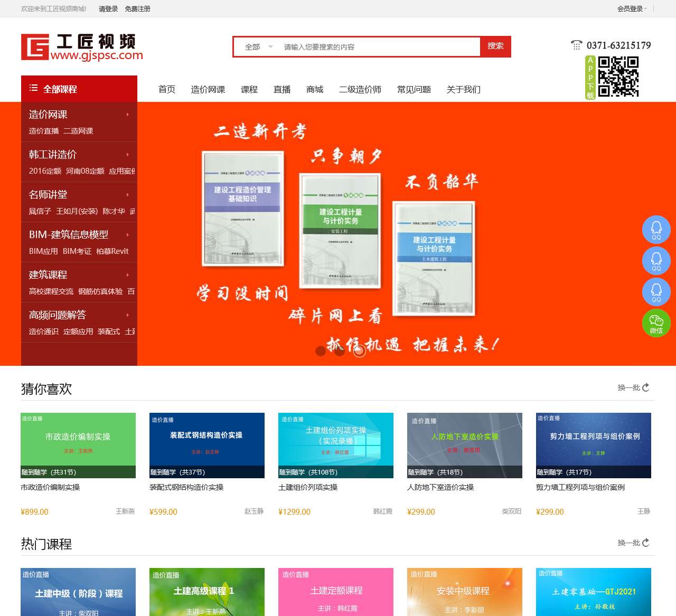676x616 pixels.
Task: Click the second QQ chat icon
Action: pos(656,261)
